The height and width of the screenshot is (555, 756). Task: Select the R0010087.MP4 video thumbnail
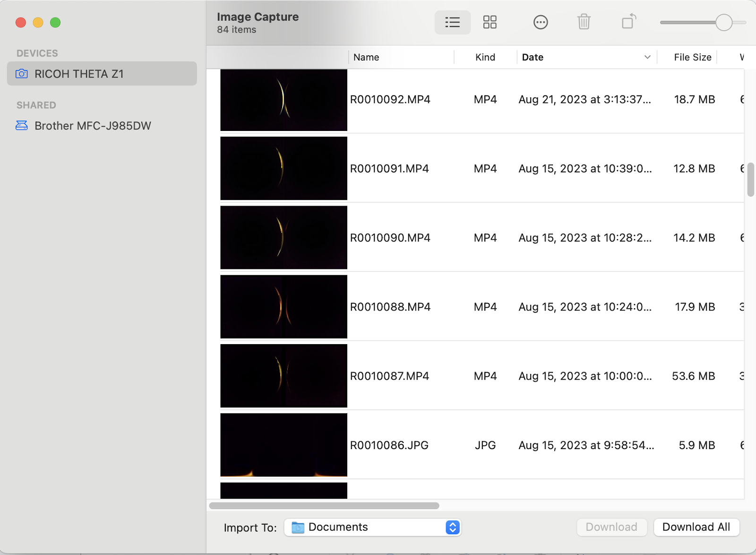coord(283,376)
